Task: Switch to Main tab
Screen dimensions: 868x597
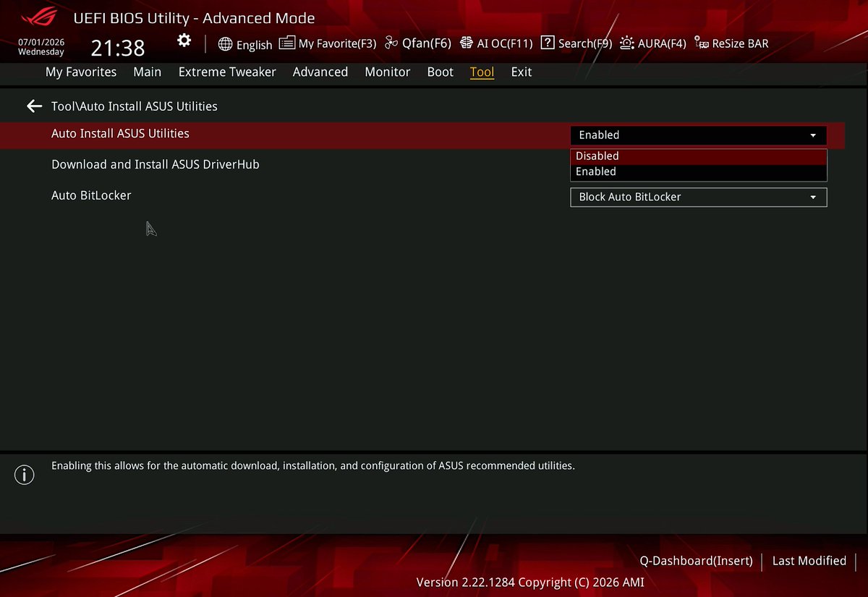Action: tap(148, 72)
